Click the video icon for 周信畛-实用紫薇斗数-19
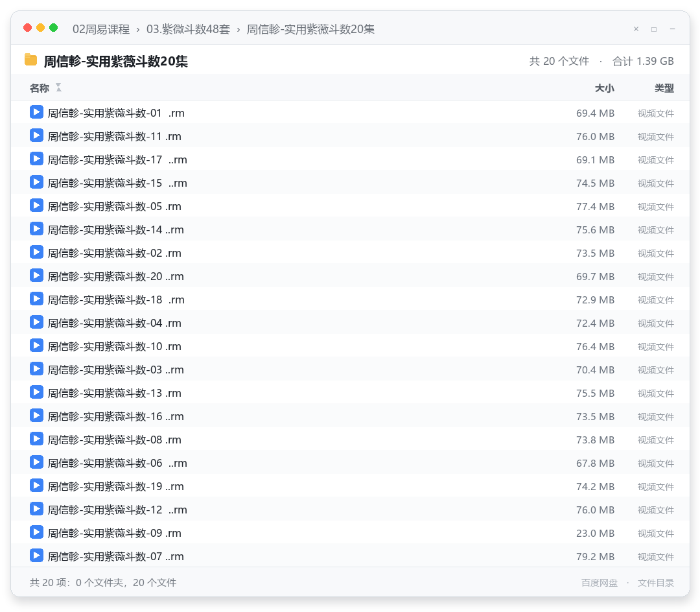 [36, 485]
